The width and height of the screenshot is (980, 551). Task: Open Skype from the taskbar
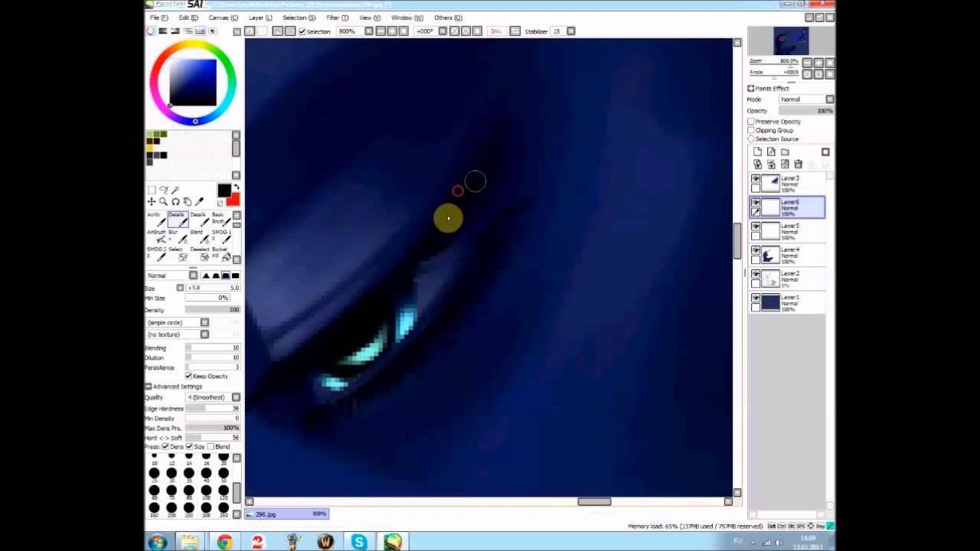point(359,542)
